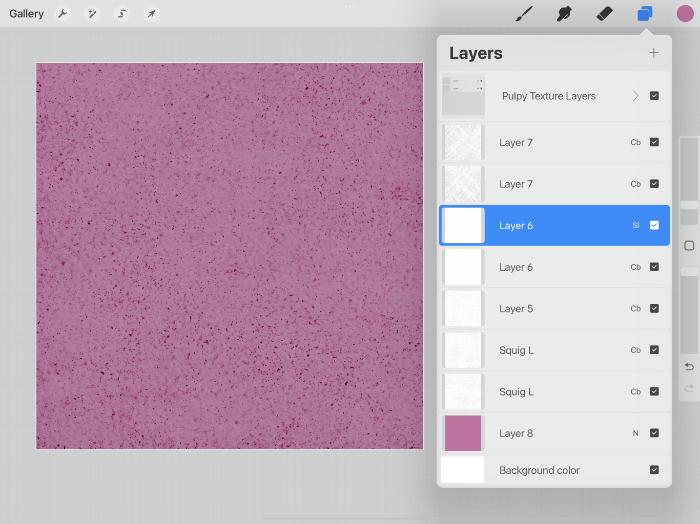Open blend mode of Layer 7 below Pulpy group
This screenshot has width=700, height=524.
tap(636, 142)
